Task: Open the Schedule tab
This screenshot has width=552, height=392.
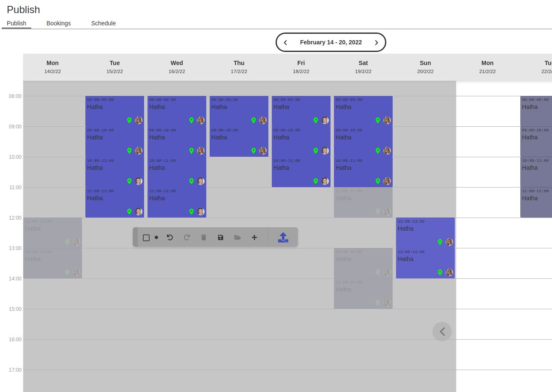Action: point(103,23)
